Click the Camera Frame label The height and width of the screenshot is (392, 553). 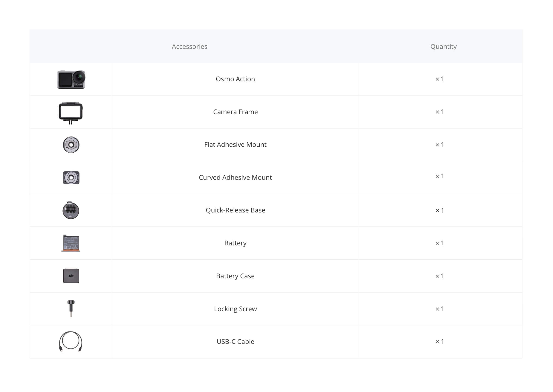coord(235,112)
